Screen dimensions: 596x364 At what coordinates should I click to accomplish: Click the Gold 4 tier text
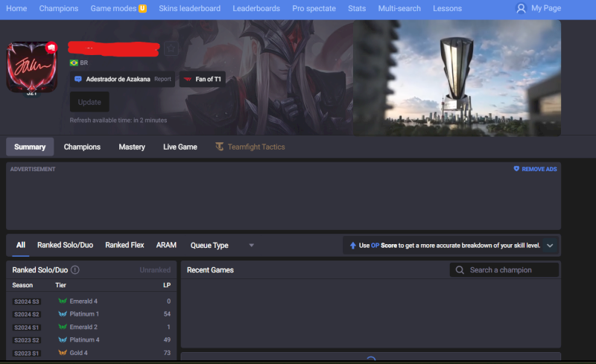79,353
